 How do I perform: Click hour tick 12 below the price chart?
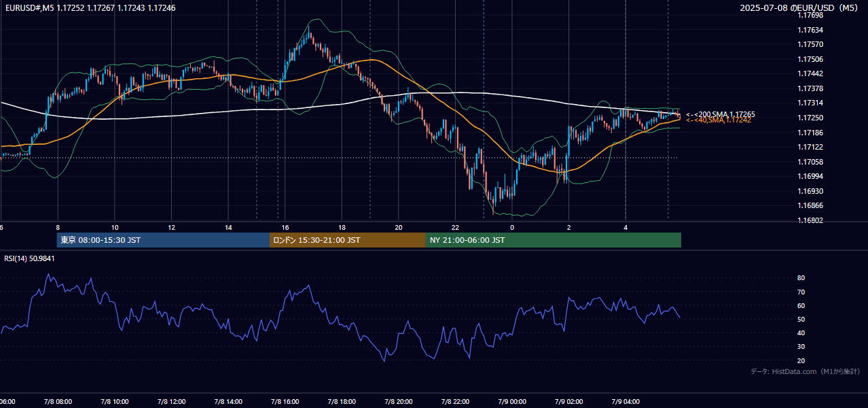(172, 227)
